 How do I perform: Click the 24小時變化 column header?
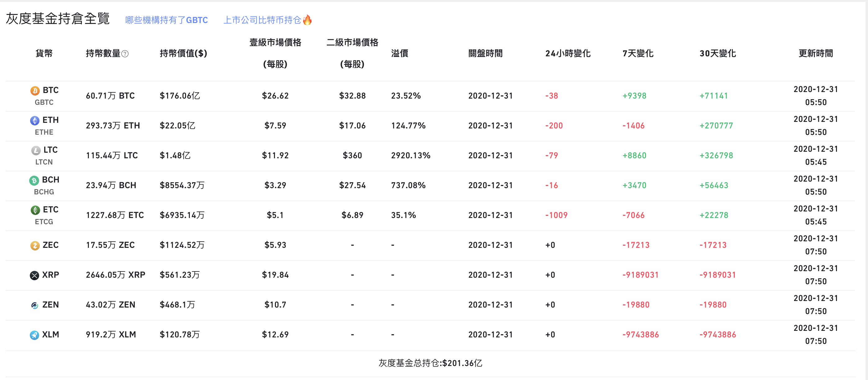click(x=568, y=53)
